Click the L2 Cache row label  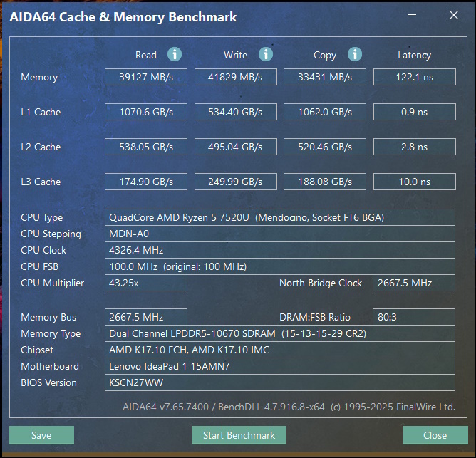pyautogui.click(x=41, y=147)
